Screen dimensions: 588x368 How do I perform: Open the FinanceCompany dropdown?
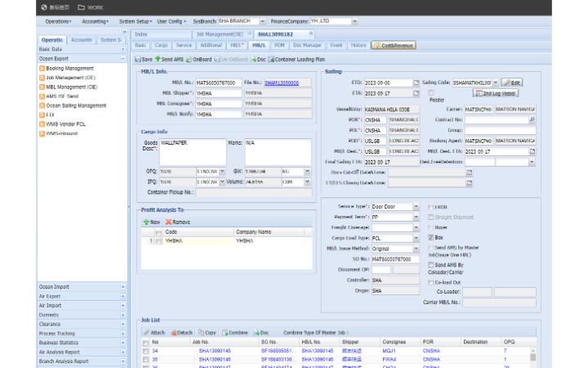coord(354,21)
